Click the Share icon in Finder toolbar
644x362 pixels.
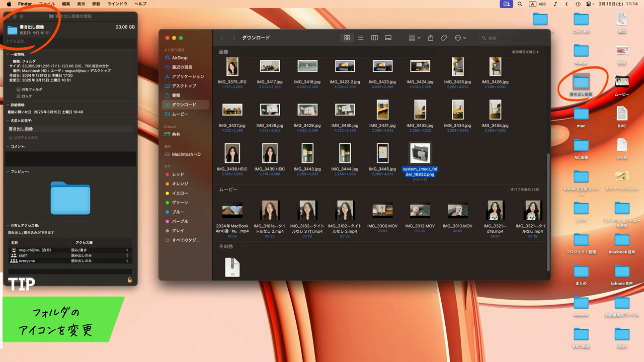(x=430, y=38)
